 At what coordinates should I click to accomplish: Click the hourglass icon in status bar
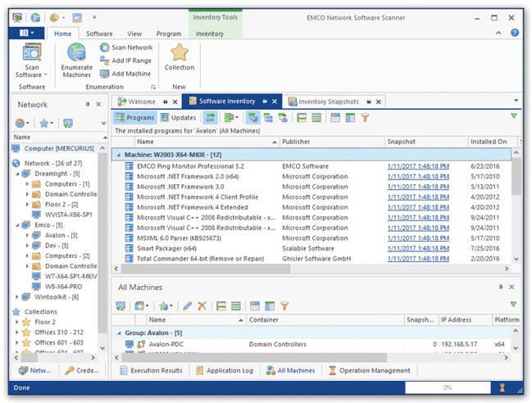pos(502,387)
